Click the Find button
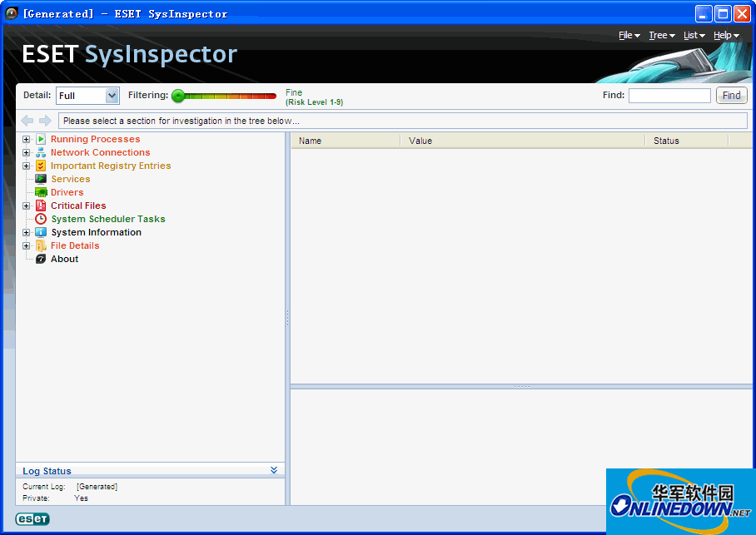756x535 pixels. point(731,96)
